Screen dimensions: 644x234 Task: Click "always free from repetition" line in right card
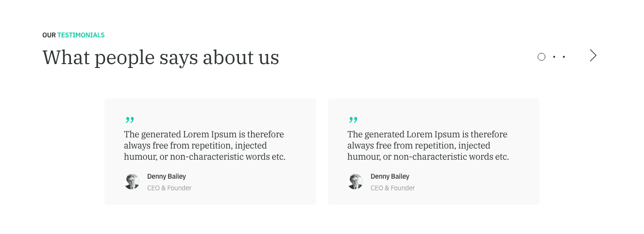tap(419, 146)
